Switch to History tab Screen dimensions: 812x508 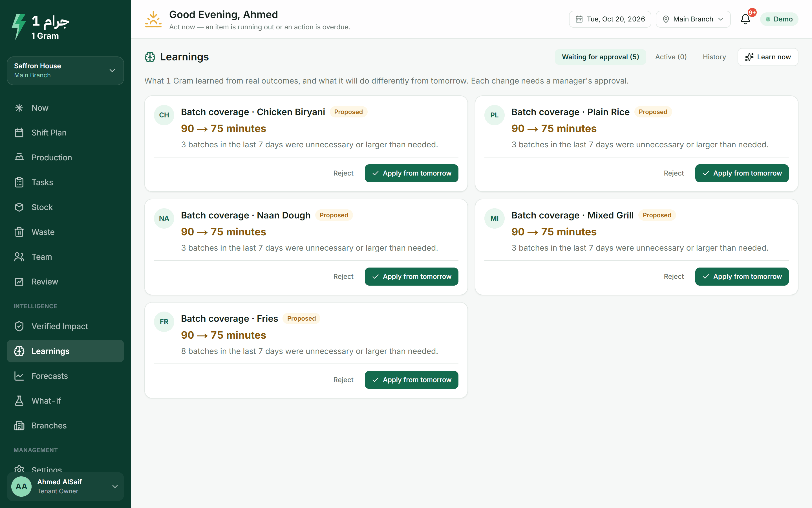pyautogui.click(x=714, y=57)
